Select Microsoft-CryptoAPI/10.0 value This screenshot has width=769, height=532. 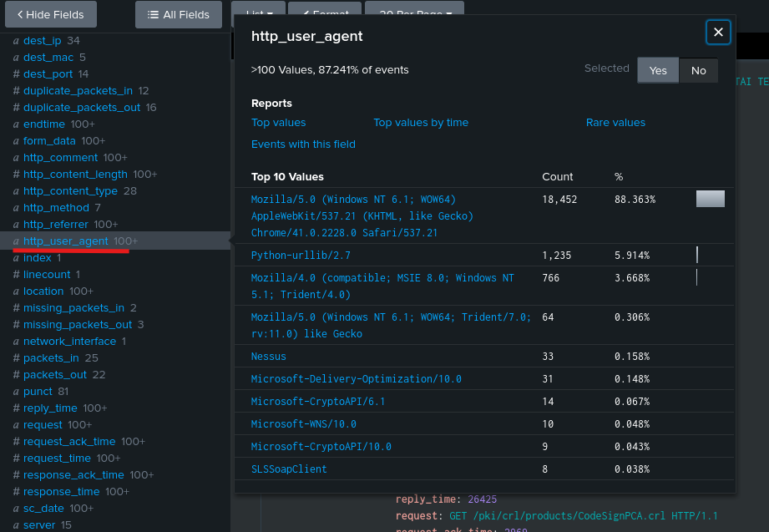tap(321, 447)
